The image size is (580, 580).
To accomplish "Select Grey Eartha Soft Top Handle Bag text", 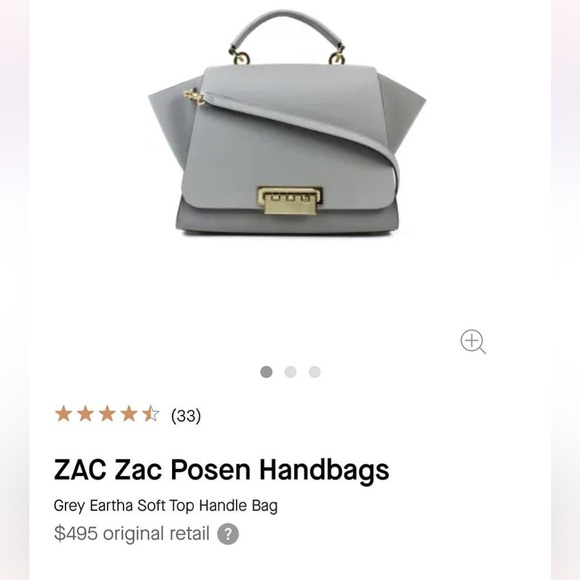I will 165,506.
